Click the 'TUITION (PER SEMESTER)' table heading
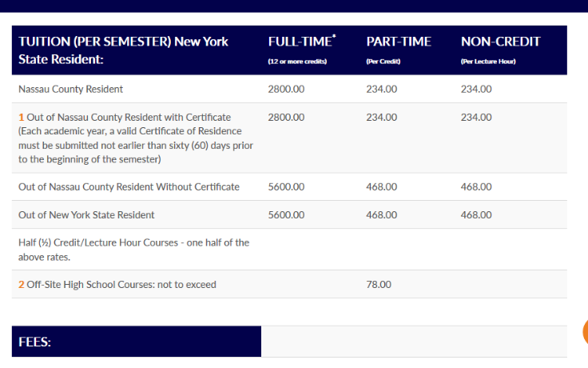 pos(95,42)
